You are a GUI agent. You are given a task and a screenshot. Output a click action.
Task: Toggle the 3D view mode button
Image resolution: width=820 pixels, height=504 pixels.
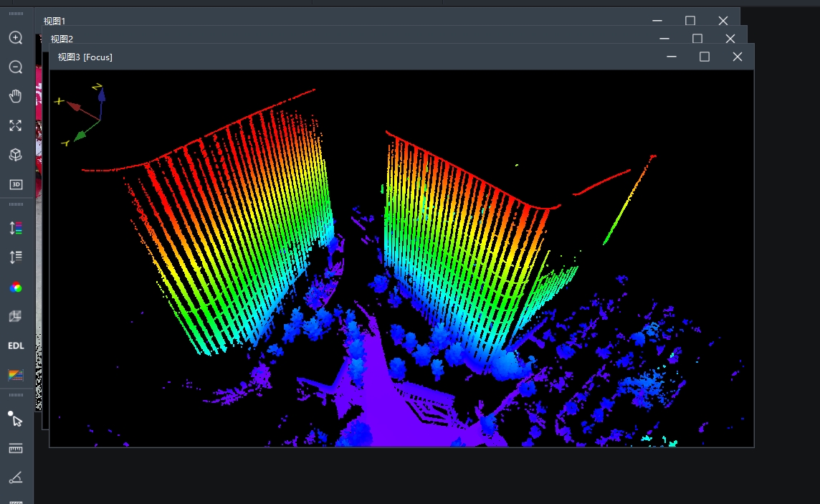pyautogui.click(x=16, y=184)
